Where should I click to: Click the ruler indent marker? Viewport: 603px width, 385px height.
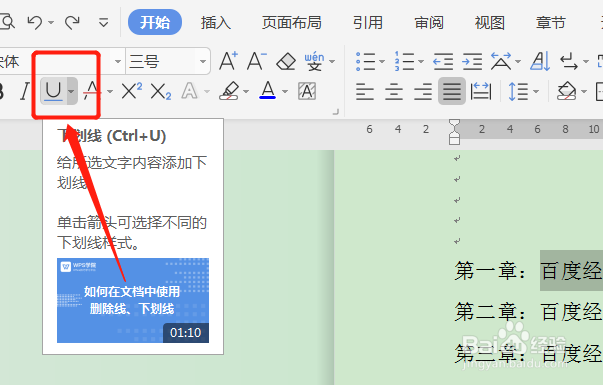click(x=454, y=132)
